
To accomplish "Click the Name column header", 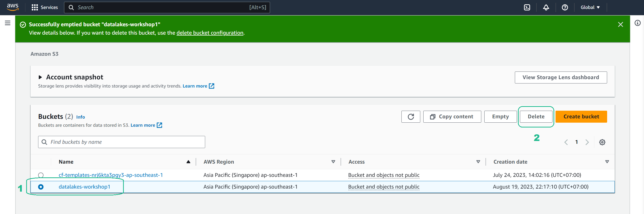I will pyautogui.click(x=66, y=162).
